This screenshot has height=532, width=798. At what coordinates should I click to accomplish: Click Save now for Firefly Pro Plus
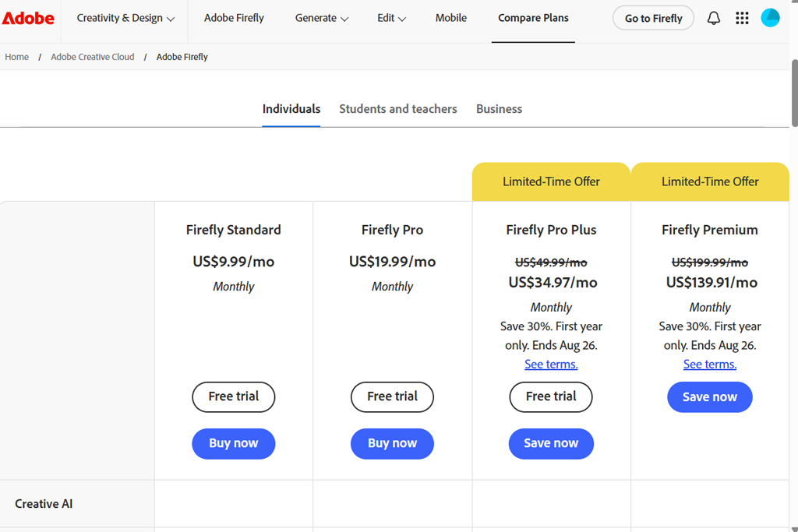[551, 443]
